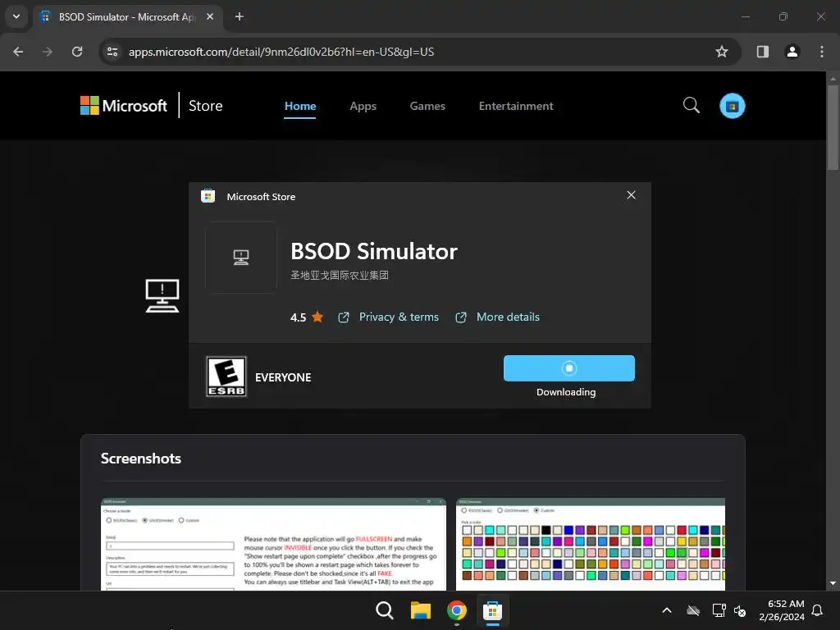This screenshot has width=840, height=630.
Task: Show hidden system tray icons
Action: (667, 610)
